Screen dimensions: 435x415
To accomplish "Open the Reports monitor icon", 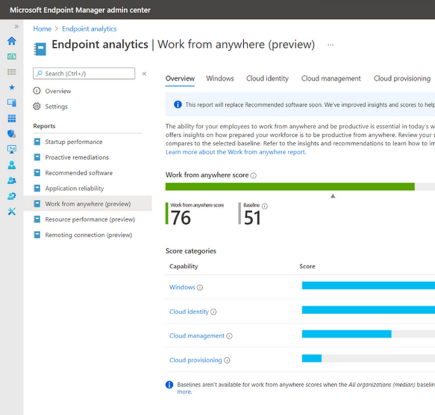I will point(12,149).
